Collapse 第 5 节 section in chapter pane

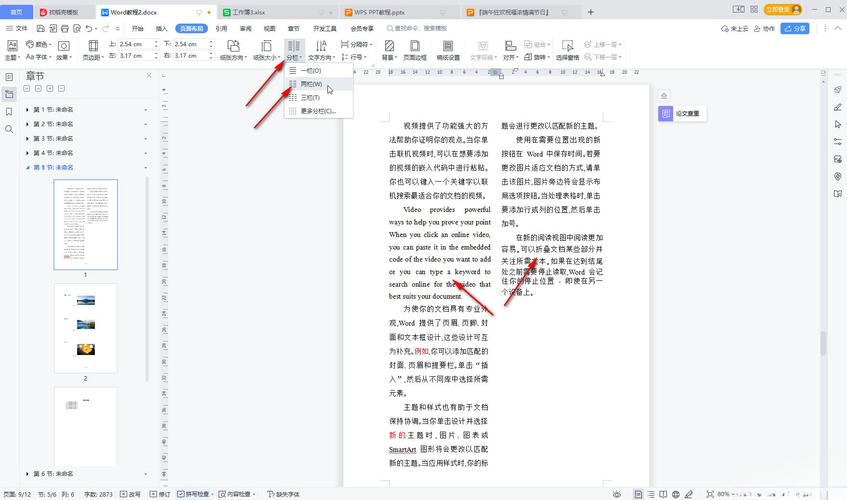point(28,167)
